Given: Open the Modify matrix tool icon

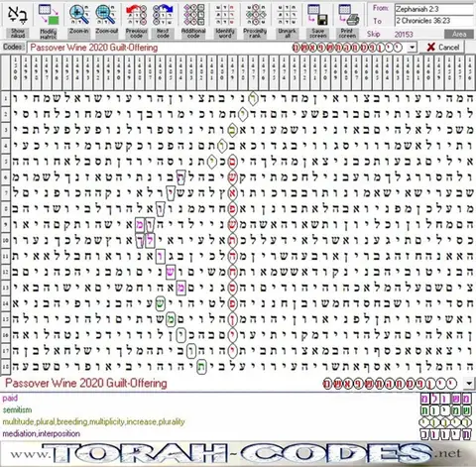Looking at the screenshot, I should (x=49, y=15).
